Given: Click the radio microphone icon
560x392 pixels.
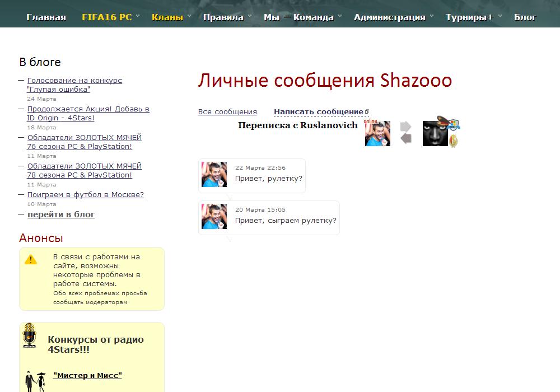Looking at the screenshot, I should point(29,335).
